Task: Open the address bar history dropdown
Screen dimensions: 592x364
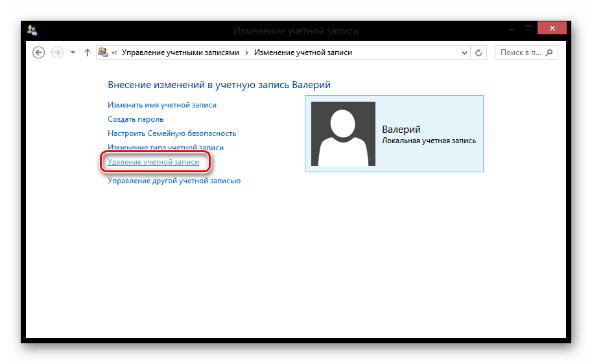Action: pyautogui.click(x=464, y=53)
